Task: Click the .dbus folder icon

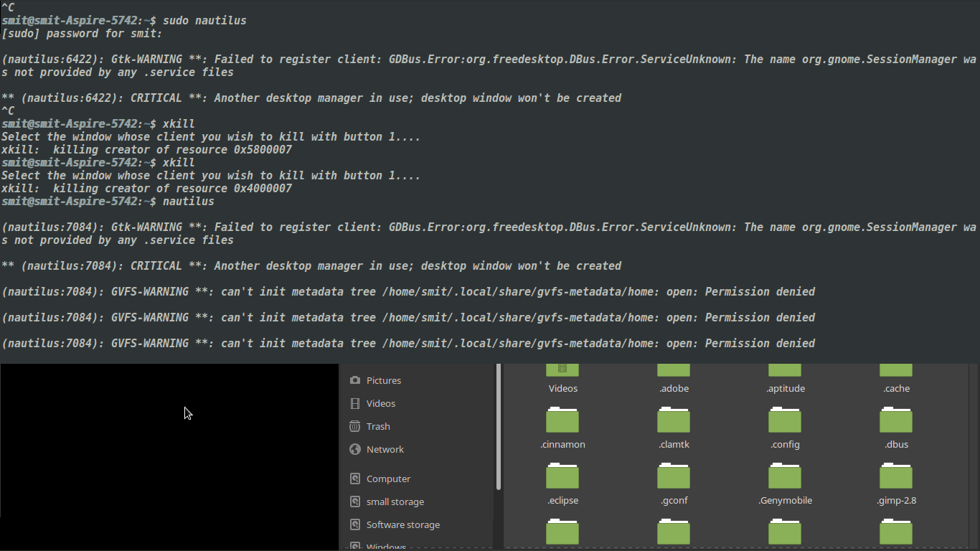Action: (896, 420)
